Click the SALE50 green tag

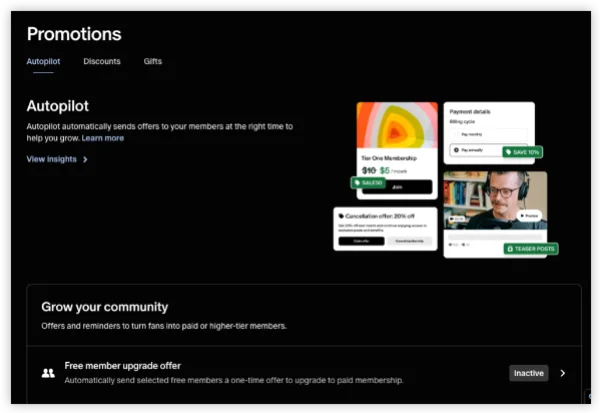368,183
